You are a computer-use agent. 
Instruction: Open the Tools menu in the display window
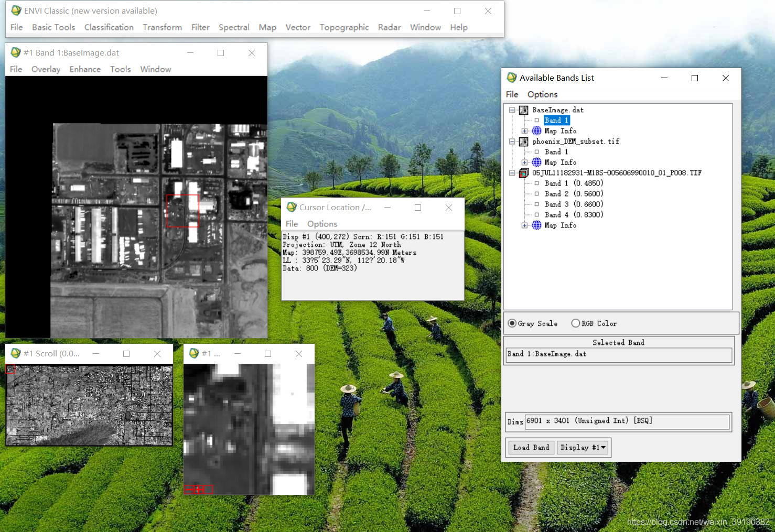point(121,69)
